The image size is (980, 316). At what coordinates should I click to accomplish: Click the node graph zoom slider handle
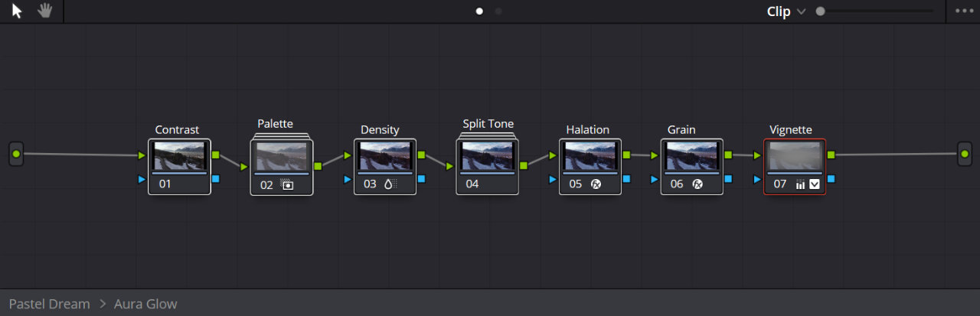coord(821,11)
